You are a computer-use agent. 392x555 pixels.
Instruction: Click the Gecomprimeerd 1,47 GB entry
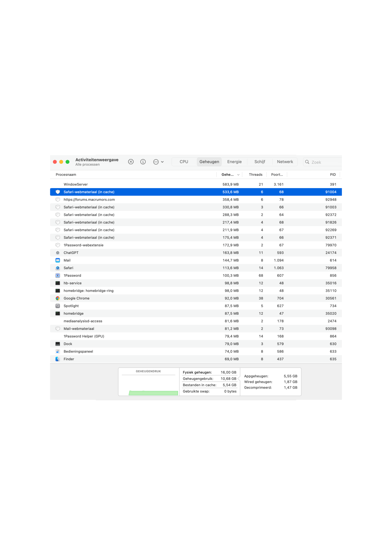271,388
